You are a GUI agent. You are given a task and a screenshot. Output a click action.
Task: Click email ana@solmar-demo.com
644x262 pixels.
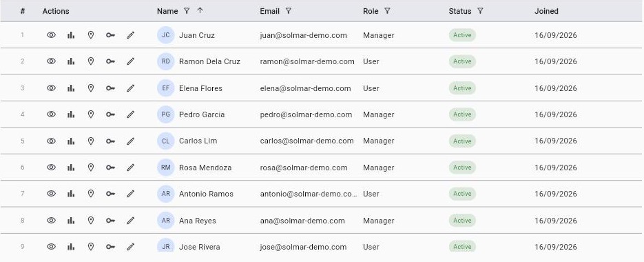(x=302, y=221)
